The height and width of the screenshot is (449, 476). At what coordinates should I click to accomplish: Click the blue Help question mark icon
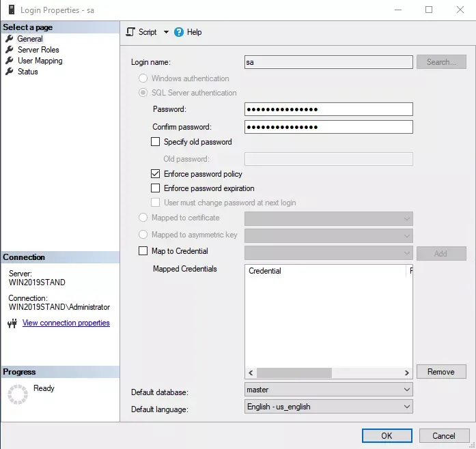click(x=179, y=32)
